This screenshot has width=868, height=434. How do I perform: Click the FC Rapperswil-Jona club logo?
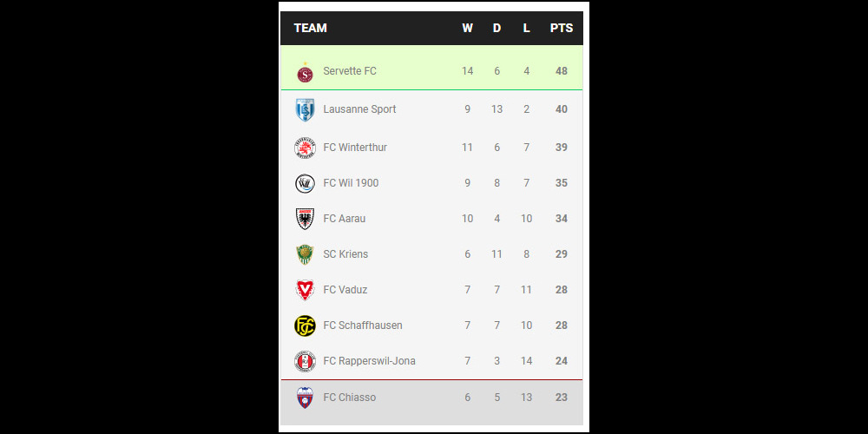[x=305, y=361]
